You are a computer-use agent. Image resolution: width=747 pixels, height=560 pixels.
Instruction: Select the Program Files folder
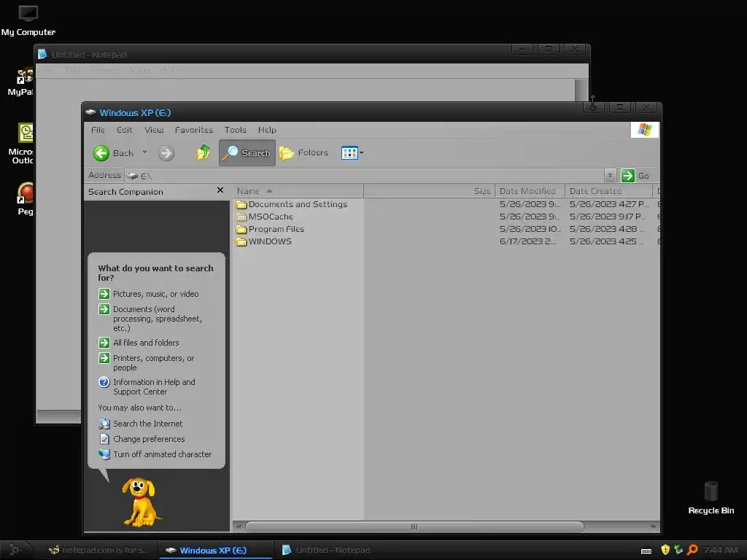point(270,229)
